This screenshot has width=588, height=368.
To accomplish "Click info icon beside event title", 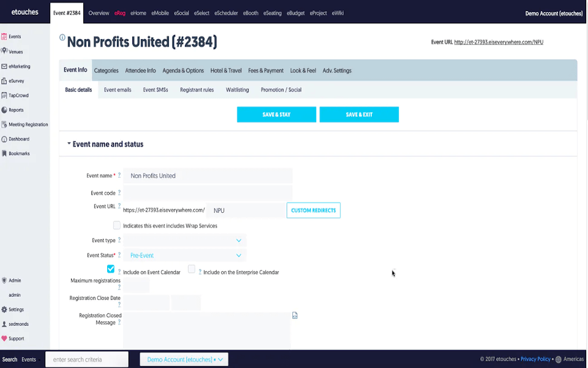I will click(x=62, y=37).
